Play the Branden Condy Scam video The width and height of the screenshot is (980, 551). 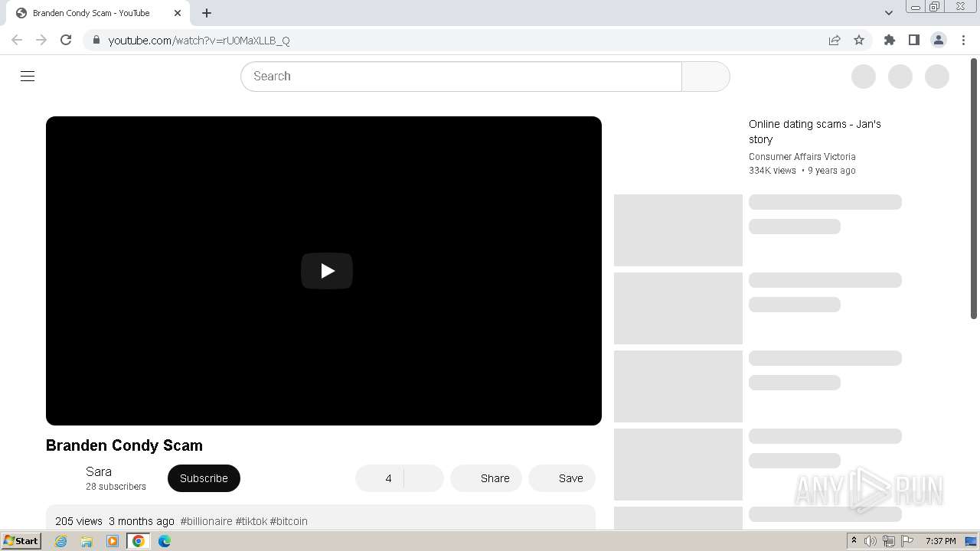327,271
